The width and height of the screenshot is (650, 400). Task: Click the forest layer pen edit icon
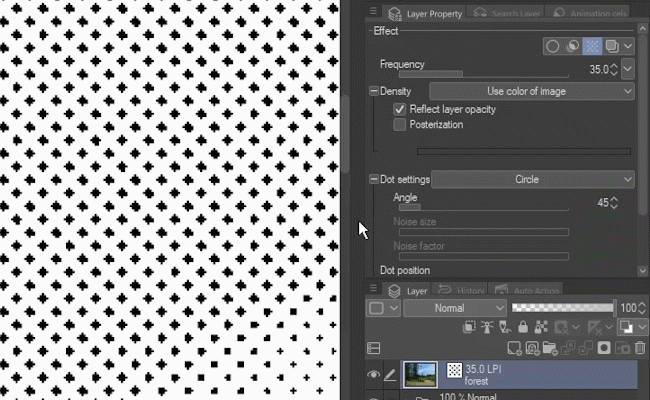390,375
